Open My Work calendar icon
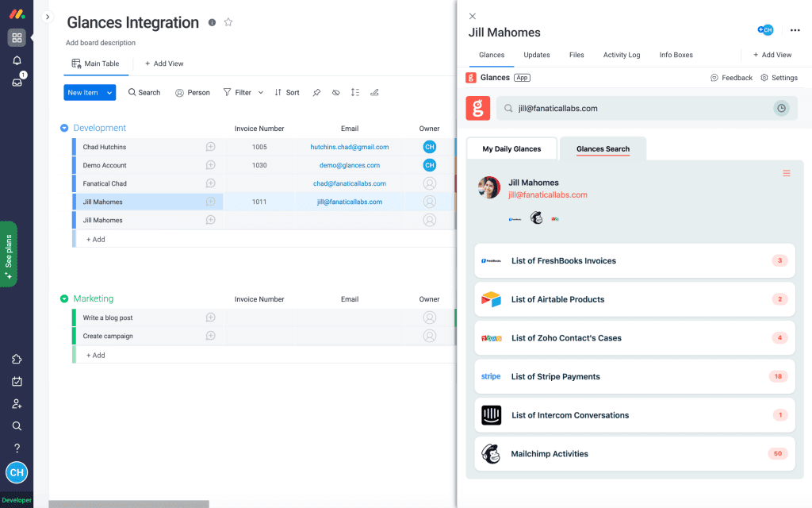The image size is (812, 508). tap(17, 382)
